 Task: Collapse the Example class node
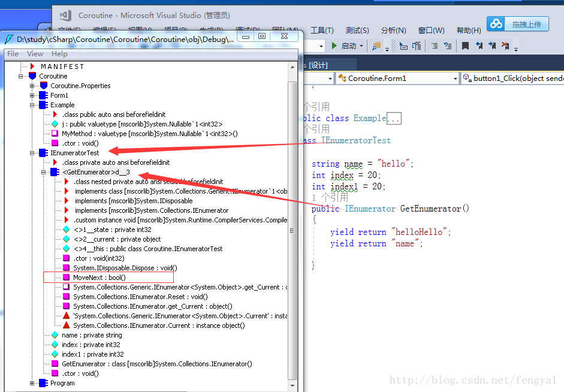[32, 105]
